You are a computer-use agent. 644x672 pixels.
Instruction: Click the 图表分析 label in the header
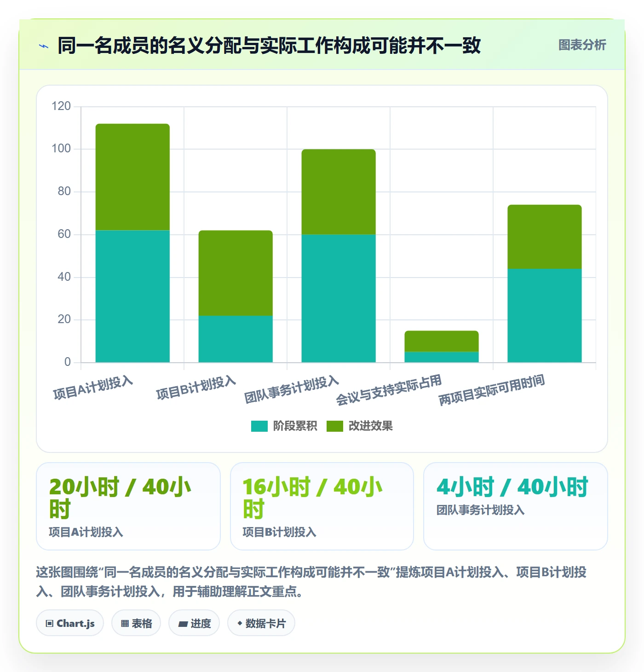(x=582, y=45)
